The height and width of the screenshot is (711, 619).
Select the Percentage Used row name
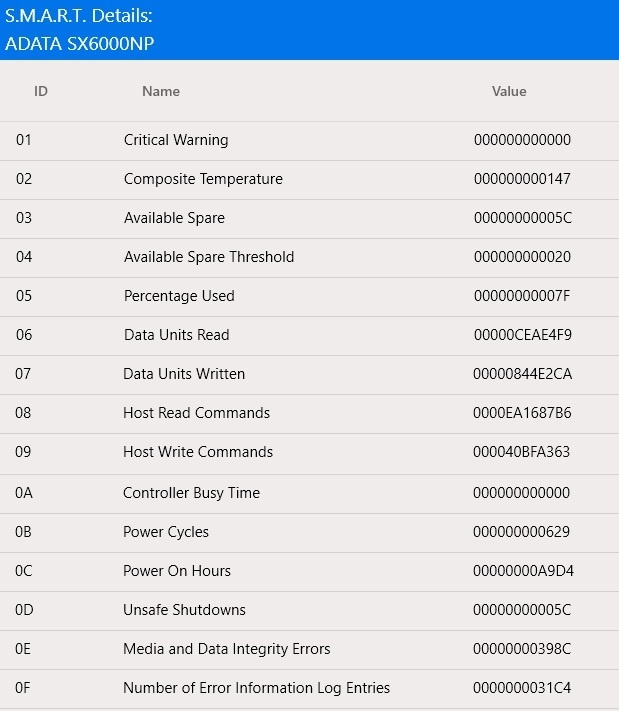pos(179,296)
